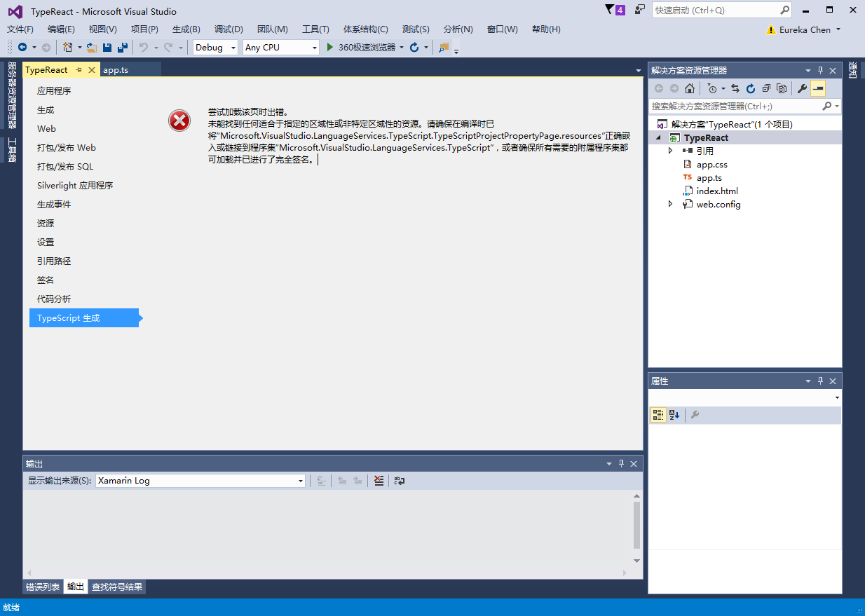
Task: Toggle auto-hide pin on Properties panel
Action: click(820, 381)
